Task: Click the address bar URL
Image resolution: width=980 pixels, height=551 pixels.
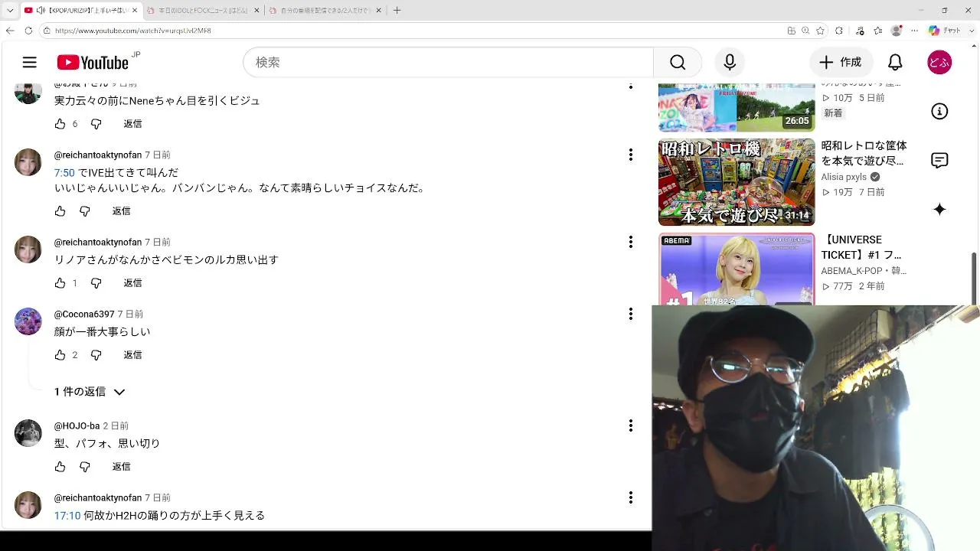Action: coord(133,31)
